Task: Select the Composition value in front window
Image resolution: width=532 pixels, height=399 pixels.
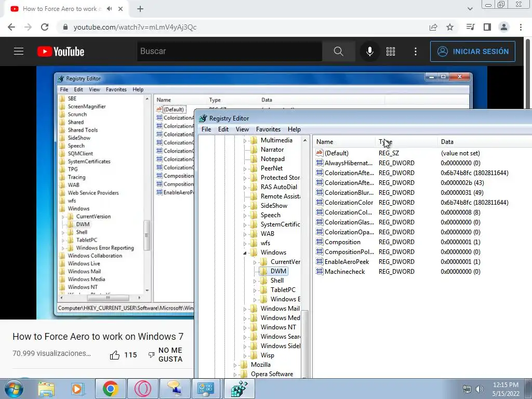Action: pyautogui.click(x=342, y=242)
